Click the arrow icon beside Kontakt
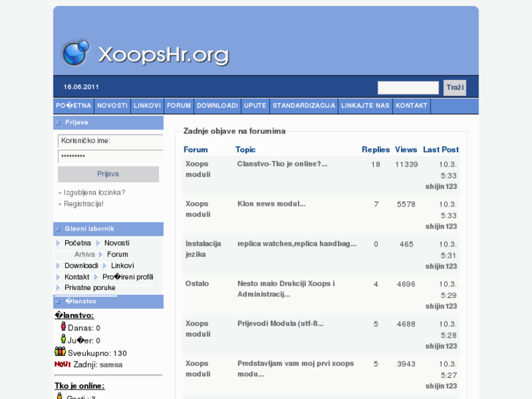Viewport: 532px width, 399px height. point(58,277)
